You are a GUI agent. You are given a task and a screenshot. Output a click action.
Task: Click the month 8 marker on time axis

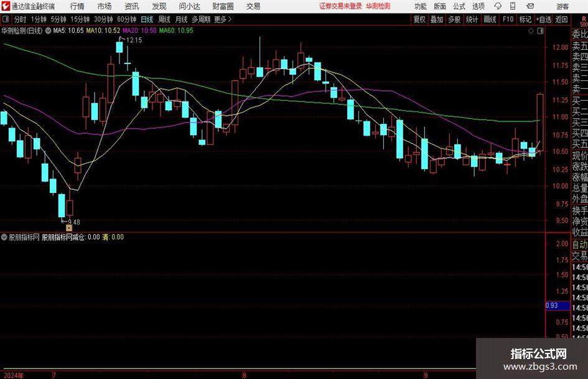point(244,375)
